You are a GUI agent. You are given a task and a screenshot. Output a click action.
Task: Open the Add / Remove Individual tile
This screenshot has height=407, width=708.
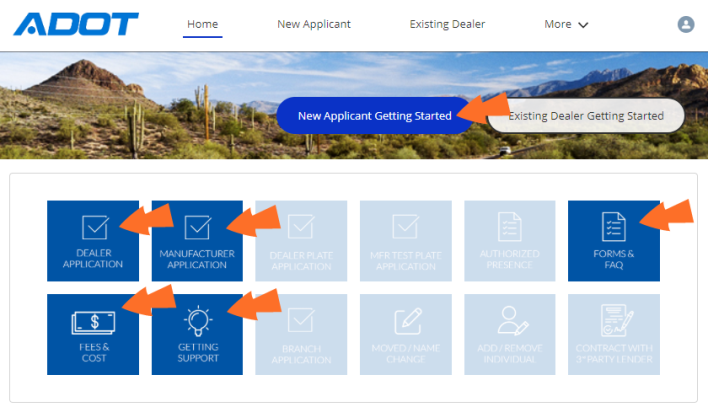pos(510,334)
